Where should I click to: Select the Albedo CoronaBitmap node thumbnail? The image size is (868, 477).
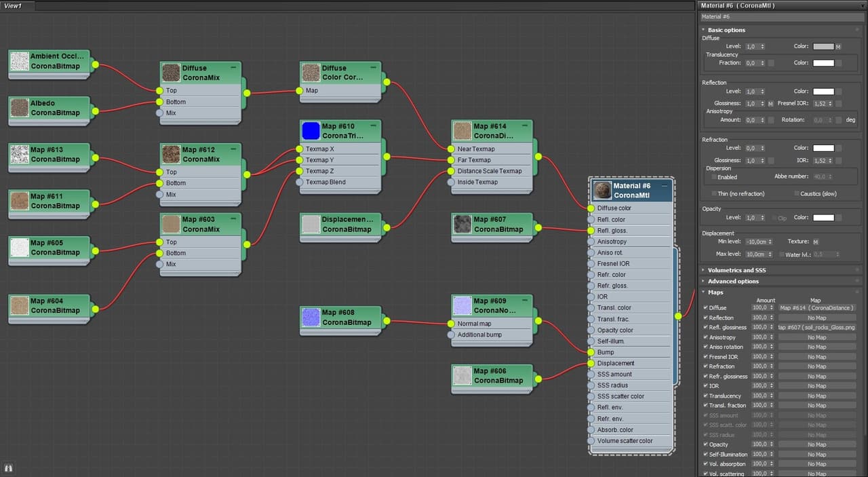(x=20, y=108)
